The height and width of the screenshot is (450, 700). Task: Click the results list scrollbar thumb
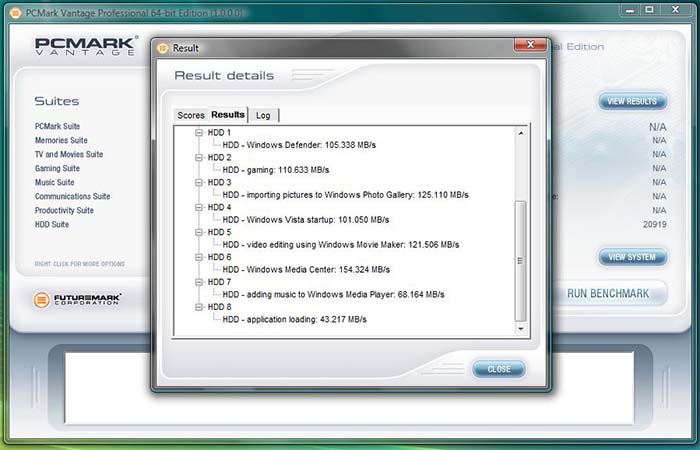521,261
